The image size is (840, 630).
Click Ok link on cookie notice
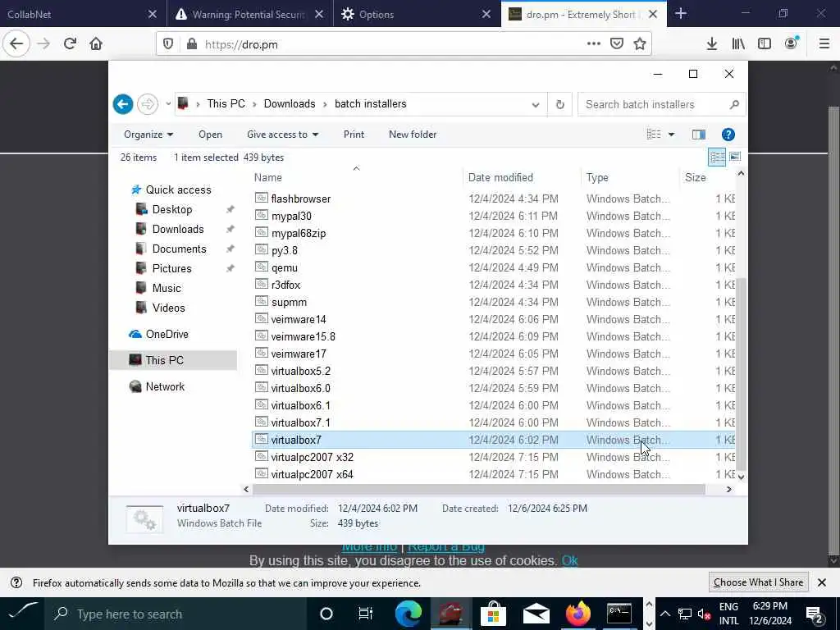click(x=569, y=560)
